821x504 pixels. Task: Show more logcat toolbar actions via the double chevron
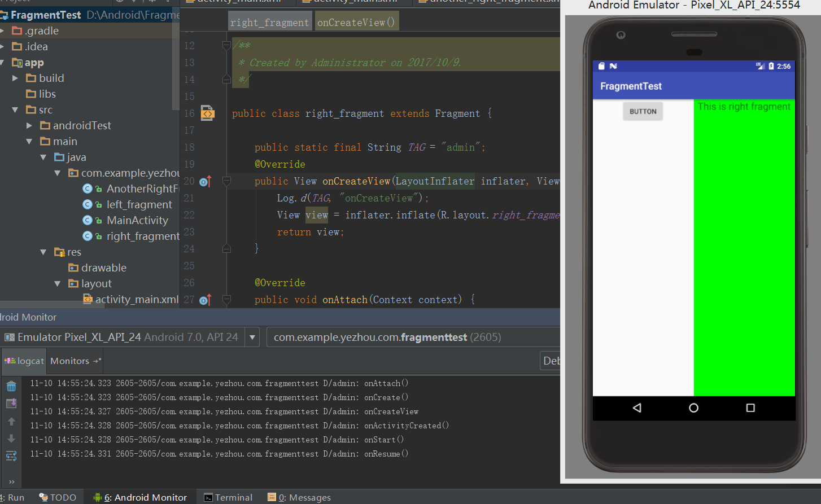12,481
